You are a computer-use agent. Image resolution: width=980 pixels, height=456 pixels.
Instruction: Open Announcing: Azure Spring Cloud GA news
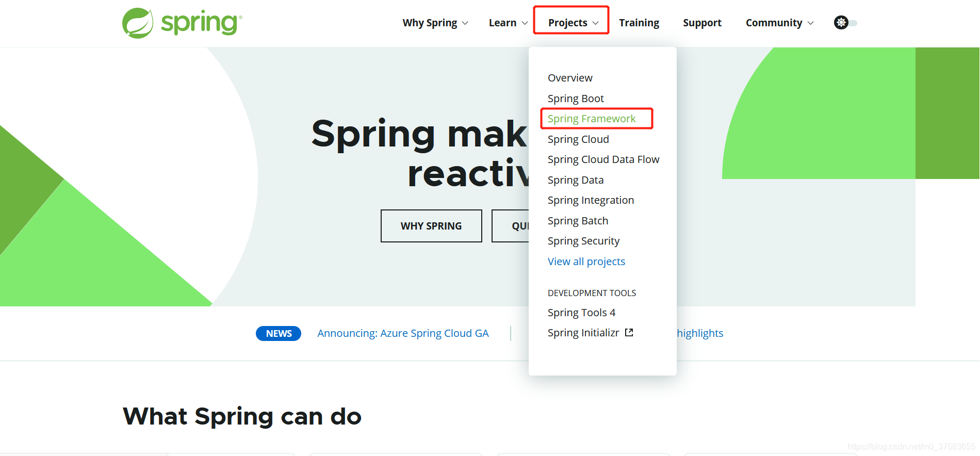point(403,333)
